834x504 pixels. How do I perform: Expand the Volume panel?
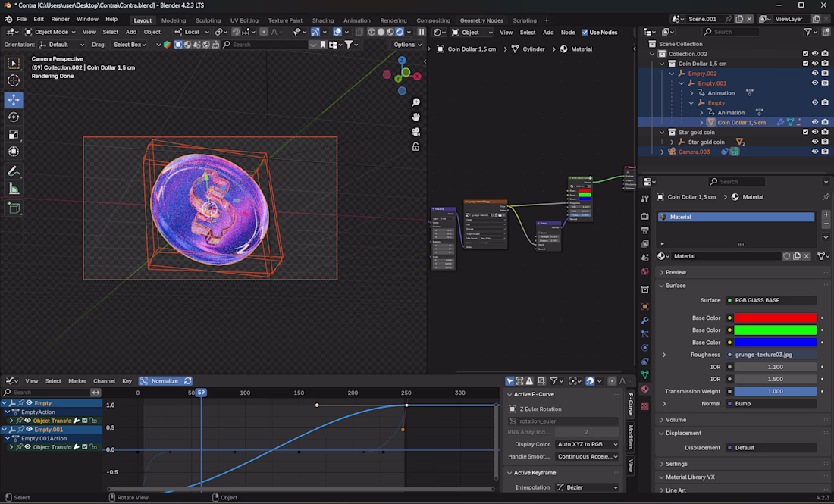pyautogui.click(x=676, y=419)
